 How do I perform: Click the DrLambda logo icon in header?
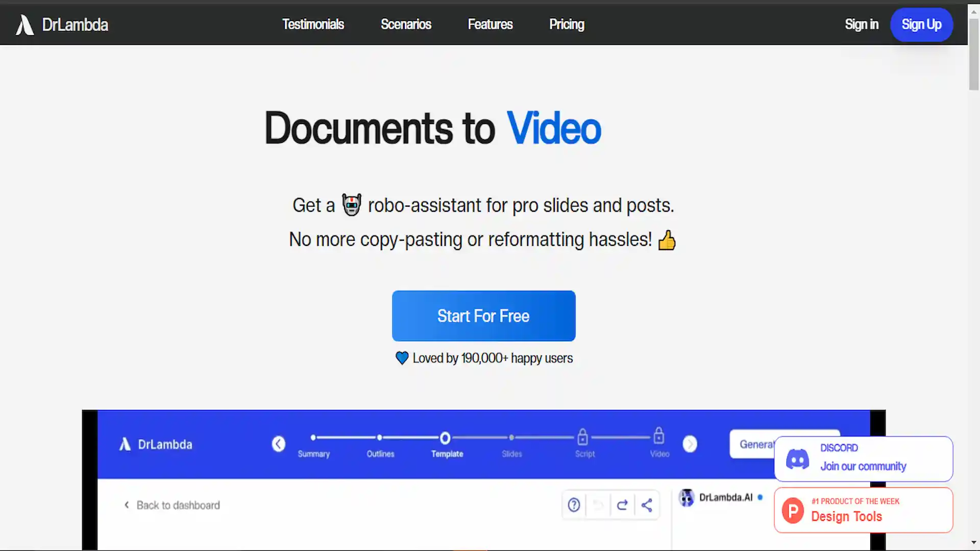[x=24, y=24]
